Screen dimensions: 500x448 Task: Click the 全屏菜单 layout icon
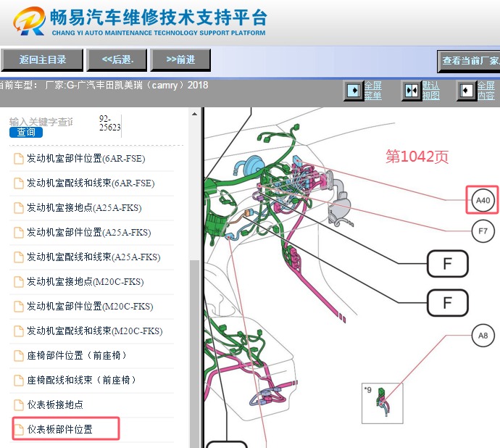pyautogui.click(x=354, y=91)
